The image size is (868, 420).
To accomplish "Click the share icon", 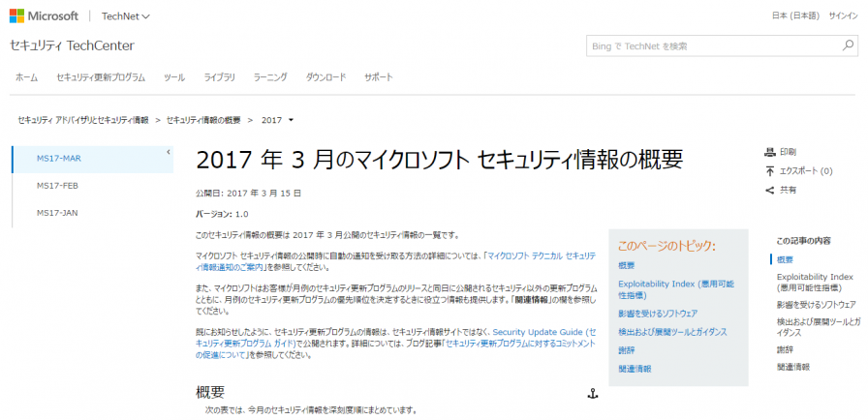I will 769,190.
